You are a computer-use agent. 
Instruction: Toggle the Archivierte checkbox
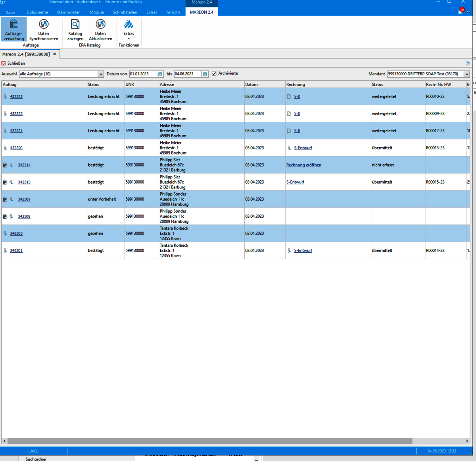tap(214, 74)
